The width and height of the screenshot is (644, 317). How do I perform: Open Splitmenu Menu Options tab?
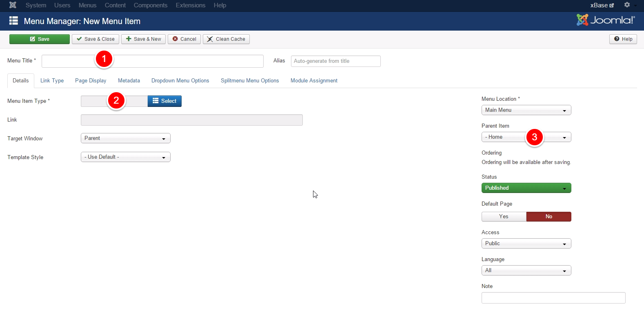[x=250, y=81]
